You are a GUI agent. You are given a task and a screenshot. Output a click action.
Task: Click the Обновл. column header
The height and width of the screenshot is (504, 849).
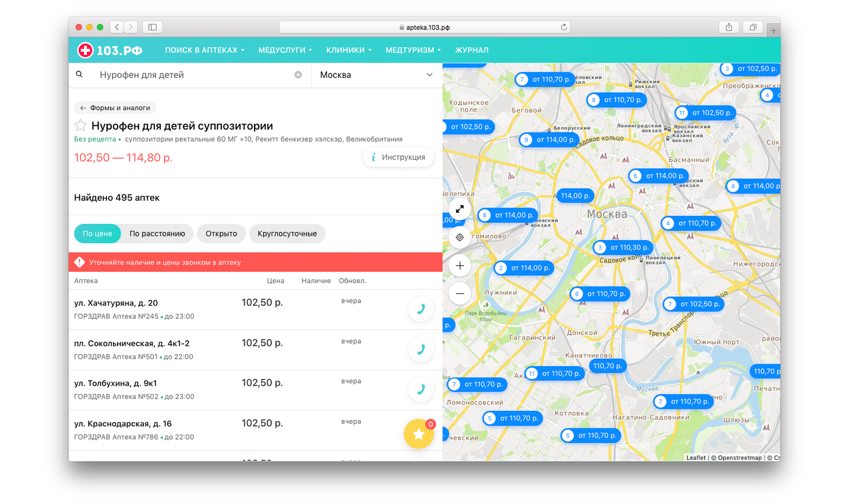(352, 281)
